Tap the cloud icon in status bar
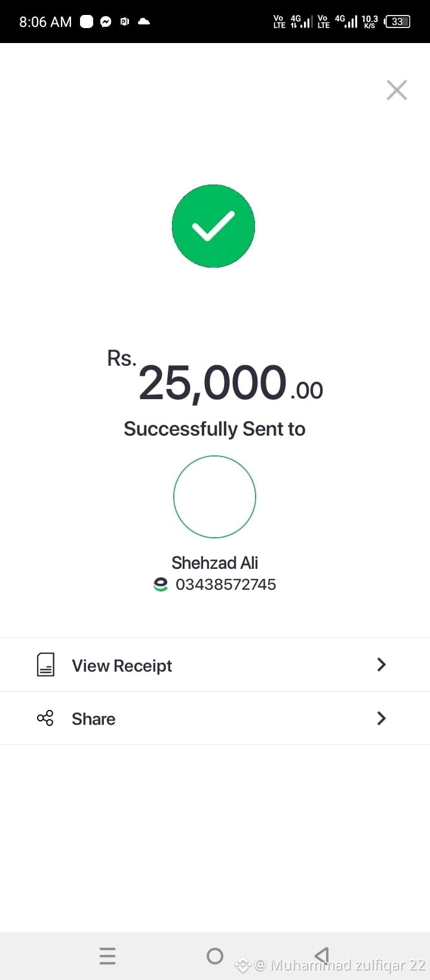This screenshot has width=430, height=980. [144, 22]
